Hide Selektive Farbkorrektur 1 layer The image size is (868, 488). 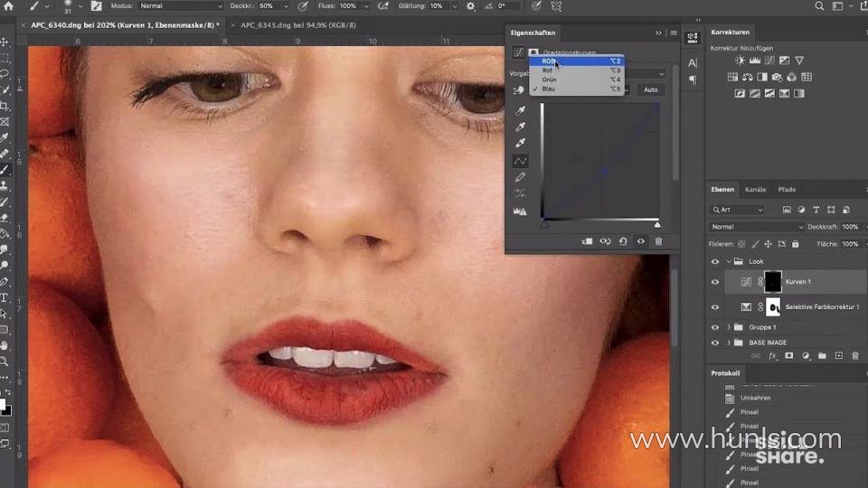(714, 307)
